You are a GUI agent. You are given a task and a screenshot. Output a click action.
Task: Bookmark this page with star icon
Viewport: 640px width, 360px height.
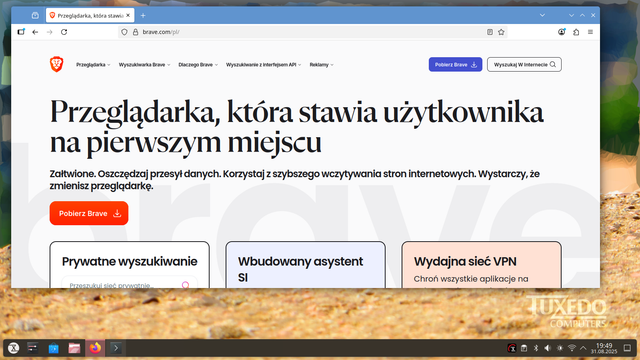pyautogui.click(x=501, y=32)
